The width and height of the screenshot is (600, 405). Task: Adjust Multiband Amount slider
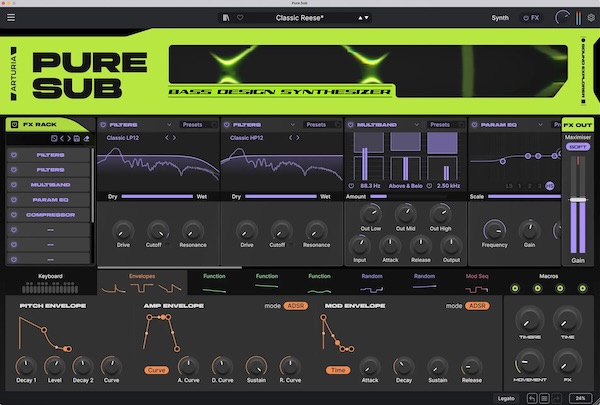(x=408, y=197)
